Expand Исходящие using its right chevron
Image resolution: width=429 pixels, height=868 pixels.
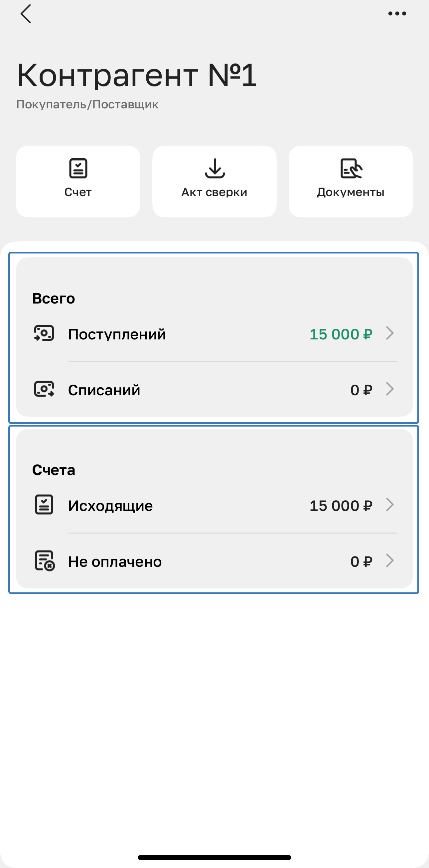[x=390, y=505]
